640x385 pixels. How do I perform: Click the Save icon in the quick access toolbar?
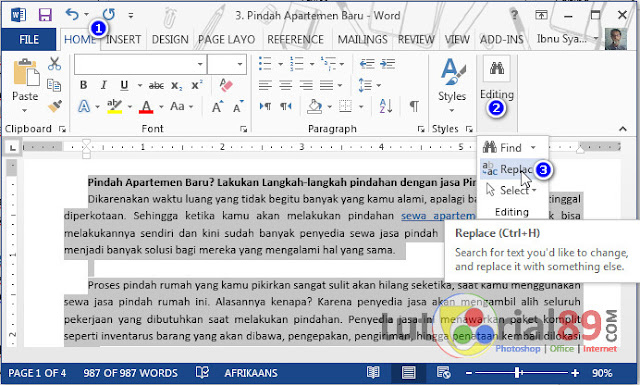click(x=45, y=15)
